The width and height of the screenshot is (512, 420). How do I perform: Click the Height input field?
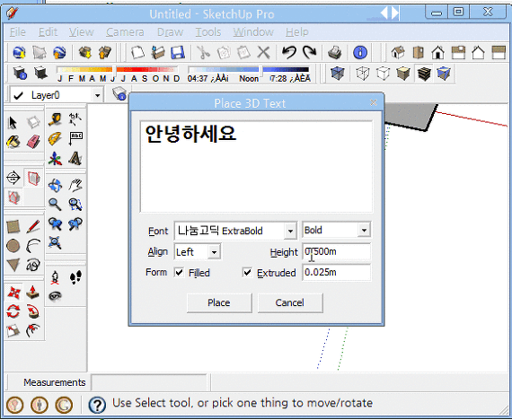(336, 251)
